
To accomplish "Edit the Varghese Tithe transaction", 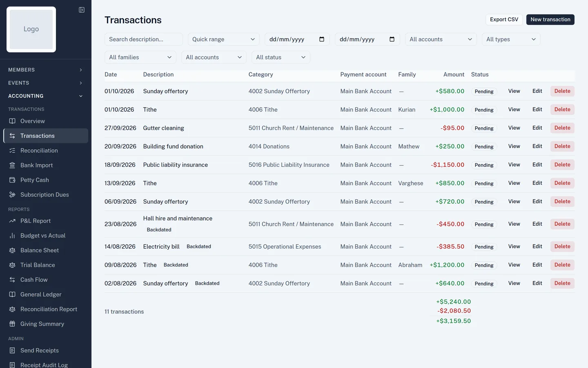I will pos(537,183).
